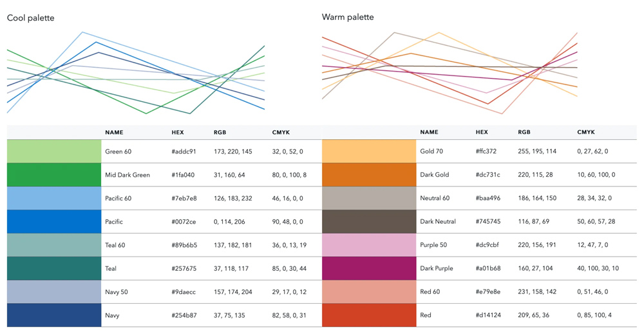Click the Dark Purple color swatch
644x336 pixels.
tap(369, 268)
